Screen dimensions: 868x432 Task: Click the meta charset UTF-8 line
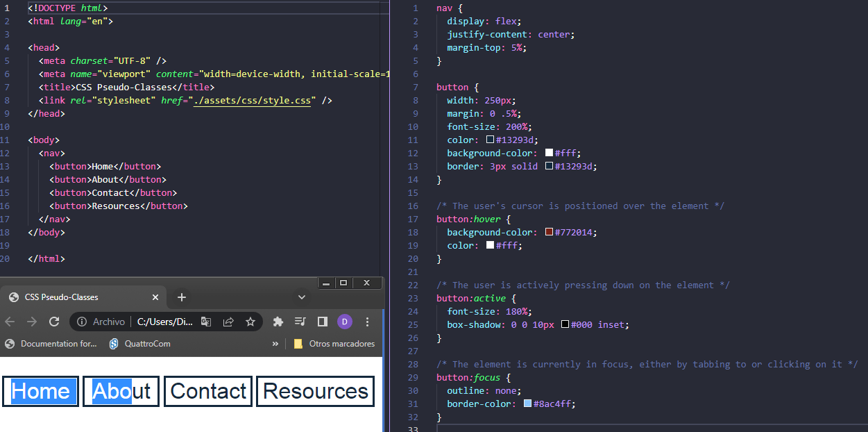[103, 61]
